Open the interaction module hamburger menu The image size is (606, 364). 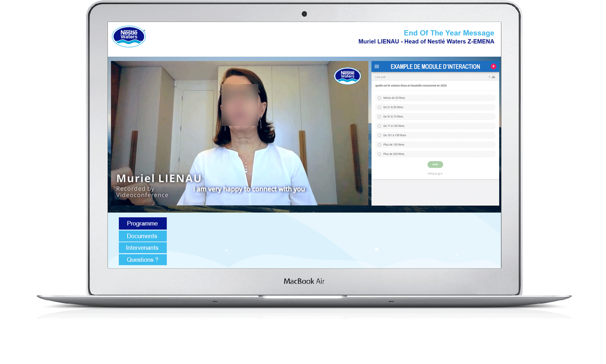[377, 66]
